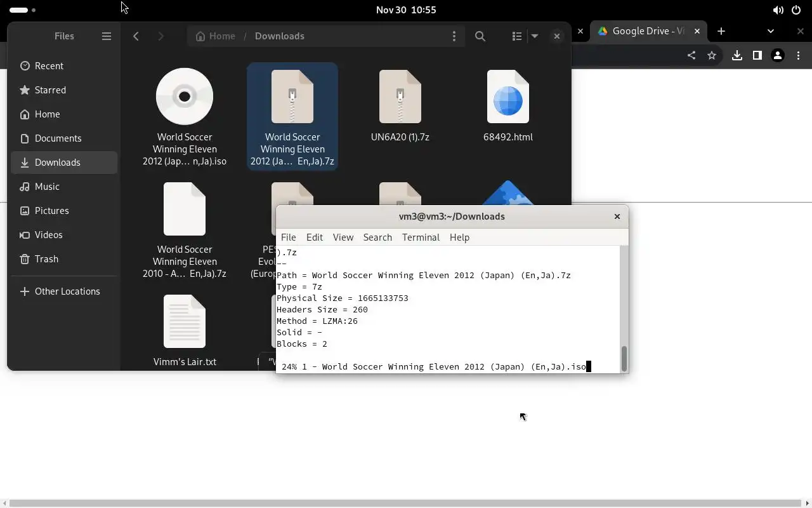Search in the Files window
Screen dimensions: 812x508
[480, 36]
